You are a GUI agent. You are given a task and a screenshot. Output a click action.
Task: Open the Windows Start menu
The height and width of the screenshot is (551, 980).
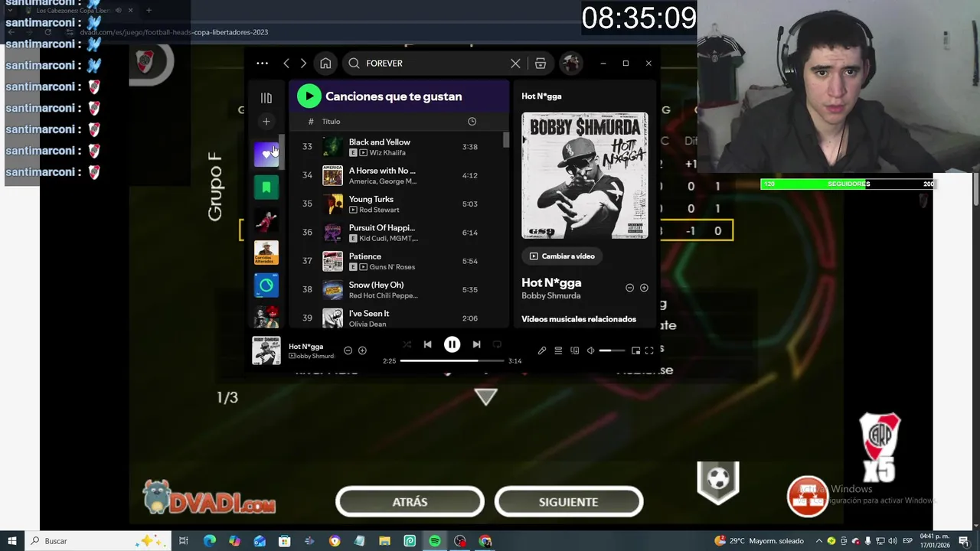(x=11, y=541)
